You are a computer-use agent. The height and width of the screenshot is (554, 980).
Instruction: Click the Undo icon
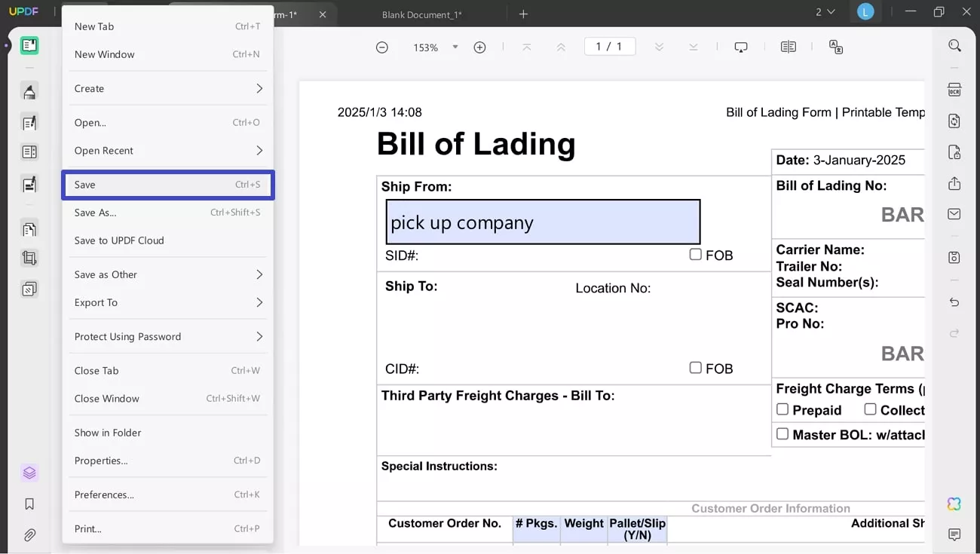pyautogui.click(x=954, y=302)
